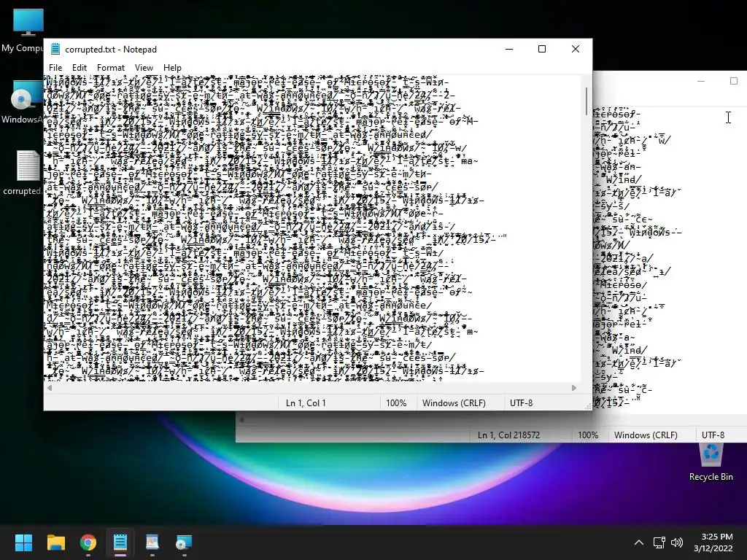Switch to Notepad taskbar icon
747x560 pixels.
coord(120,542)
